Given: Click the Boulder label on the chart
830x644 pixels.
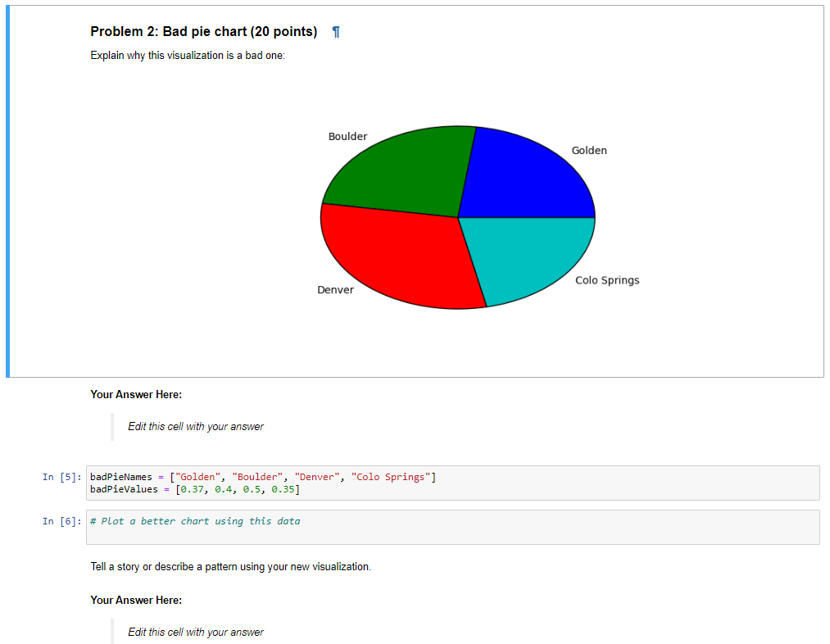Looking at the screenshot, I should pos(347,136).
